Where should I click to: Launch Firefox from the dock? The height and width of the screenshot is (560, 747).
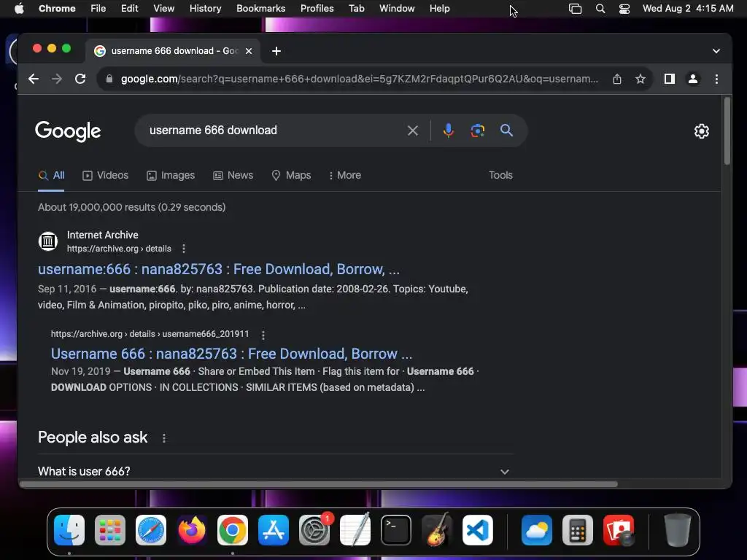point(192,530)
